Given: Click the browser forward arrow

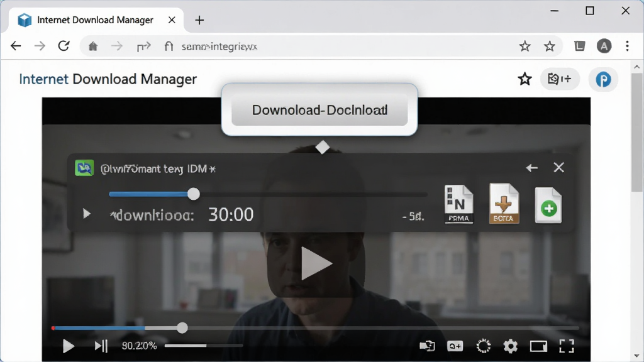Looking at the screenshot, I should point(40,46).
